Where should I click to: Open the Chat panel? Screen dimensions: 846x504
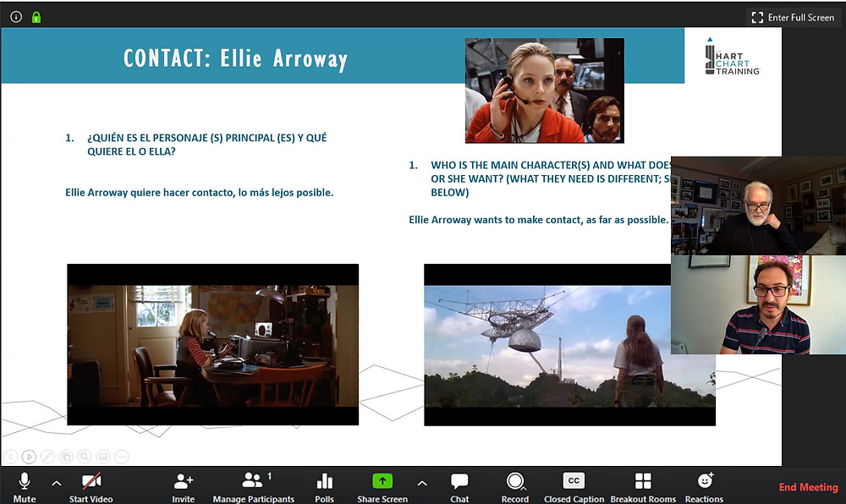click(459, 488)
